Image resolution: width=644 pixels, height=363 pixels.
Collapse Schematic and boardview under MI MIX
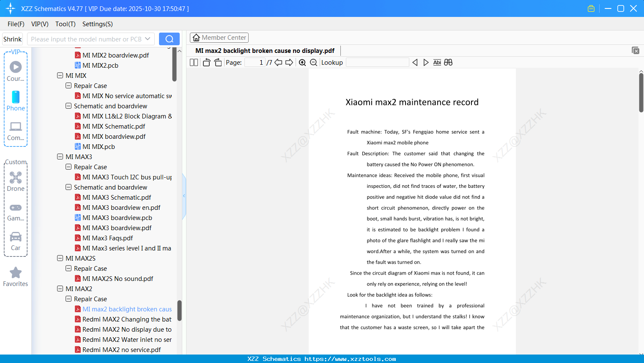point(69,106)
